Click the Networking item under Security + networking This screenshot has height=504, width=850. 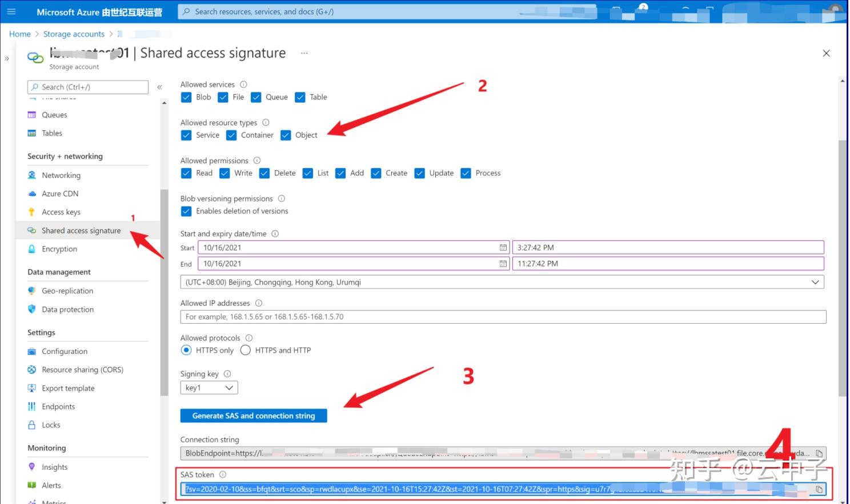coord(61,175)
